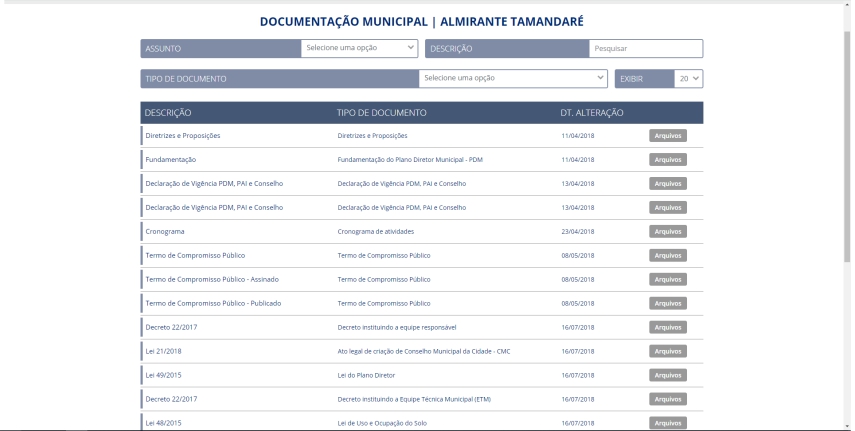This screenshot has width=855, height=431.
Task: Open Arquivos for Termo de Compromisso Público - Publicado
Action: point(667,304)
